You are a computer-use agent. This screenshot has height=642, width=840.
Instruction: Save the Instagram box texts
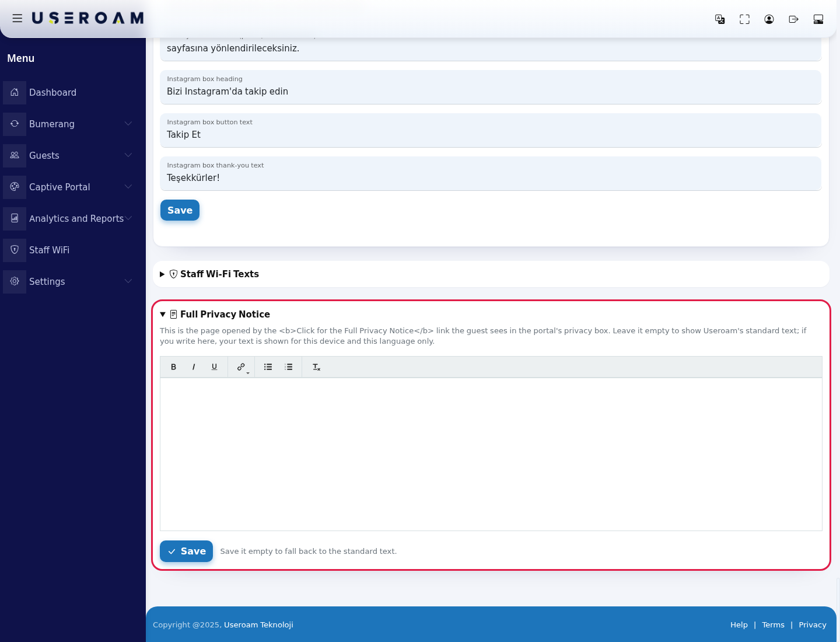[x=180, y=210]
